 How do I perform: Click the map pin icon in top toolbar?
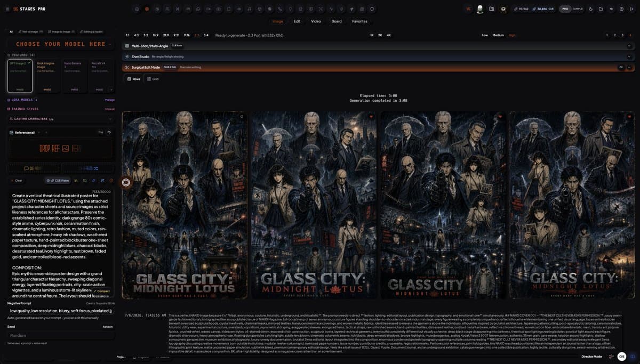[x=291, y=9]
